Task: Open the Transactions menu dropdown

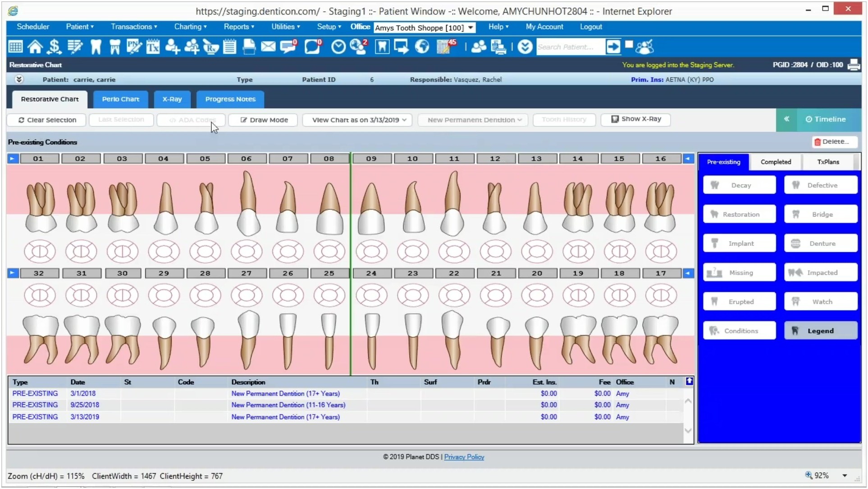Action: pos(134,27)
